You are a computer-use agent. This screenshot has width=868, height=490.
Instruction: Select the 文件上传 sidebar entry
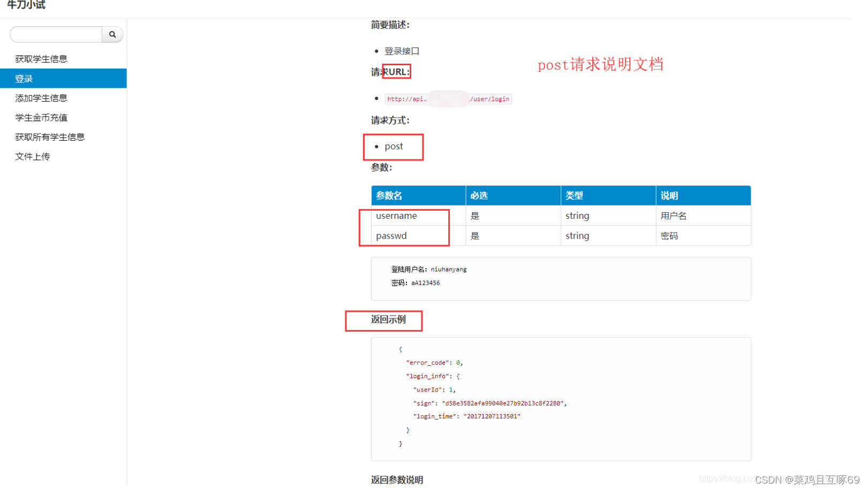[32, 156]
